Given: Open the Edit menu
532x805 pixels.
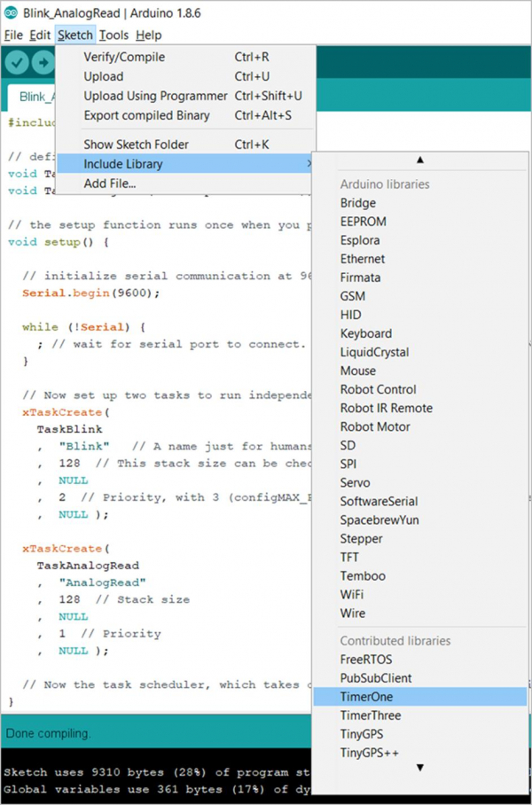Looking at the screenshot, I should pos(40,35).
